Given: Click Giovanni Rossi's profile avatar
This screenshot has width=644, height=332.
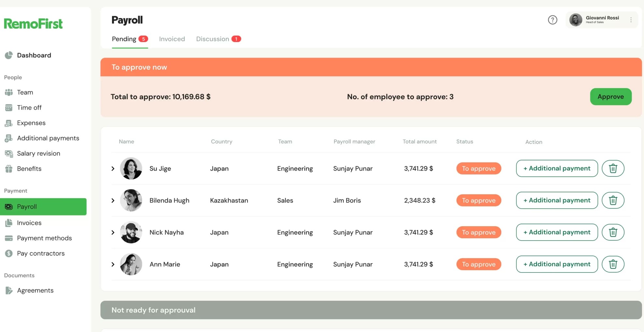Looking at the screenshot, I should tap(575, 20).
